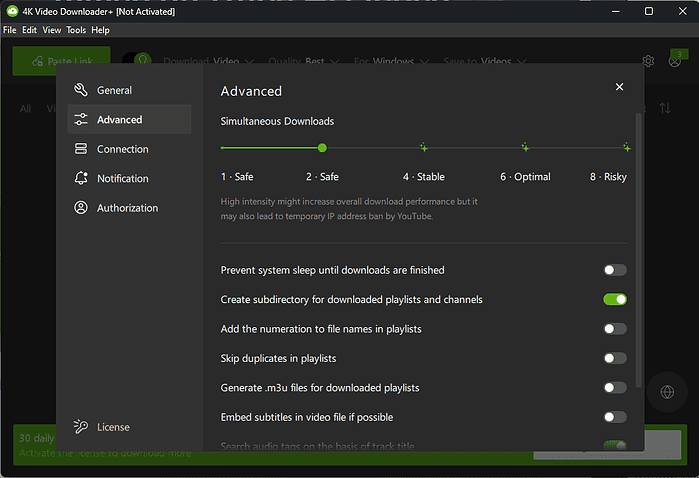Set simultaneous downloads to 8 Risky
Image resolution: width=699 pixels, height=478 pixels.
[626, 148]
